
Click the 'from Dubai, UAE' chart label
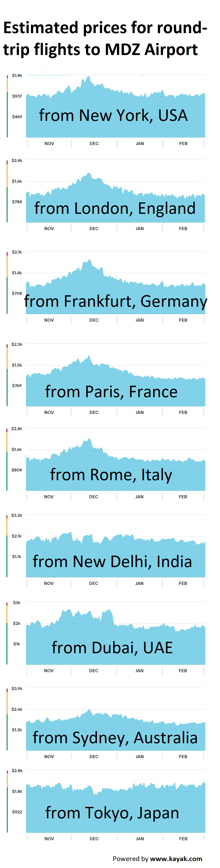(112, 648)
